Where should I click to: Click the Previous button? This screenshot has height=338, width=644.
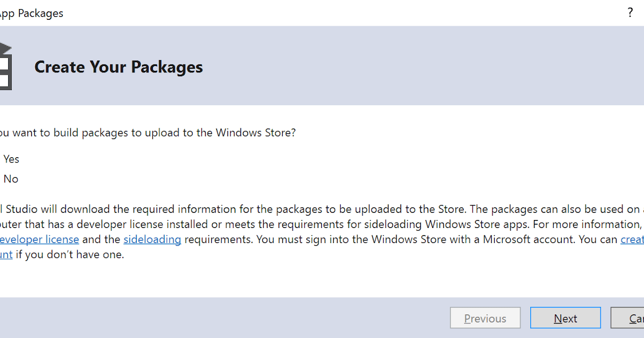(485, 318)
